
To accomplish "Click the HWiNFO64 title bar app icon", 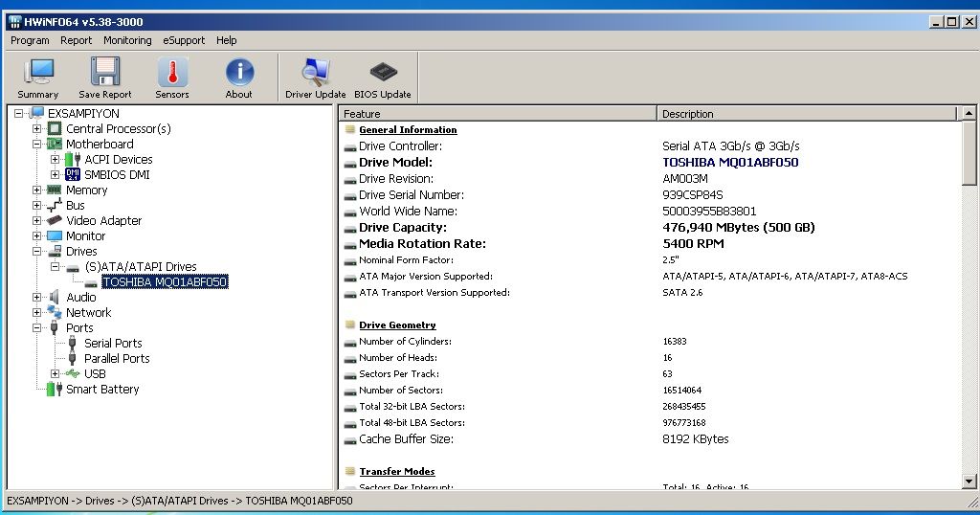I will (x=14, y=22).
